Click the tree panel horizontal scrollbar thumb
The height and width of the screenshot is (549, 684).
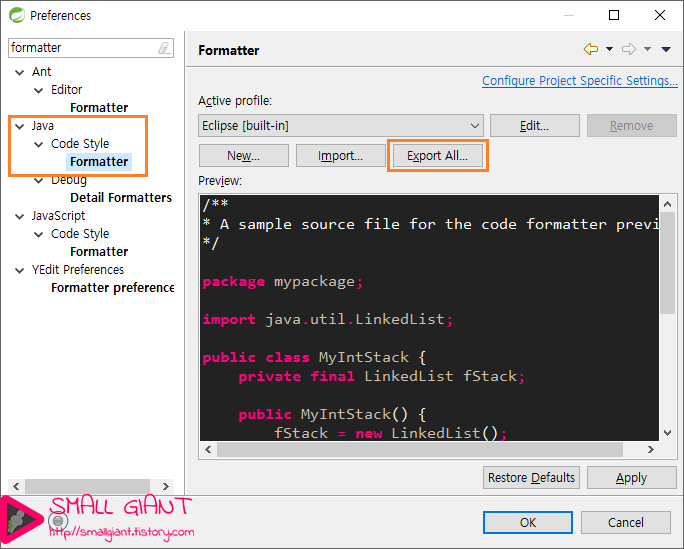point(87,486)
